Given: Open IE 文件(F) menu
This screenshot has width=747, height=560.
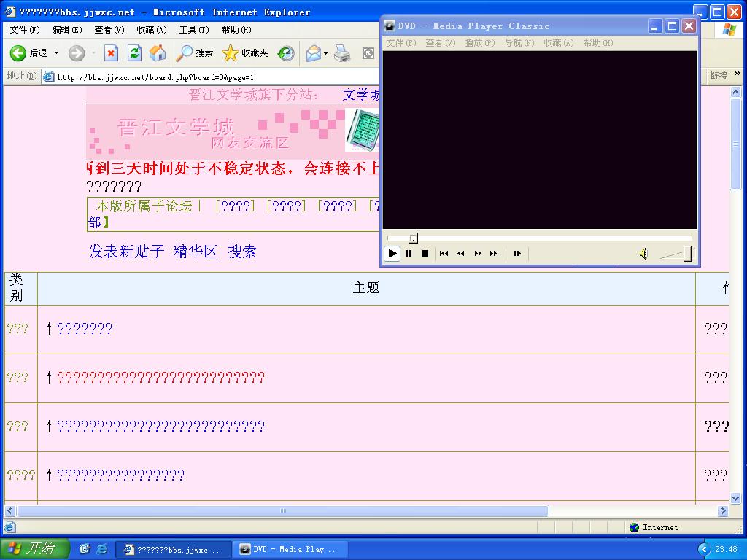Looking at the screenshot, I should [25, 29].
